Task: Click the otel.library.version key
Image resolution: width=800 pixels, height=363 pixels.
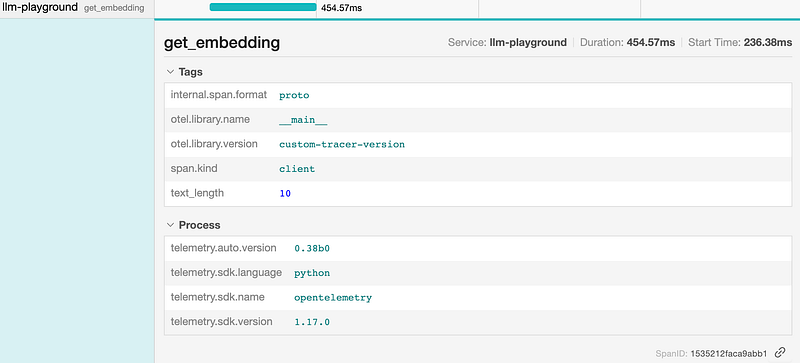Action: click(x=214, y=144)
